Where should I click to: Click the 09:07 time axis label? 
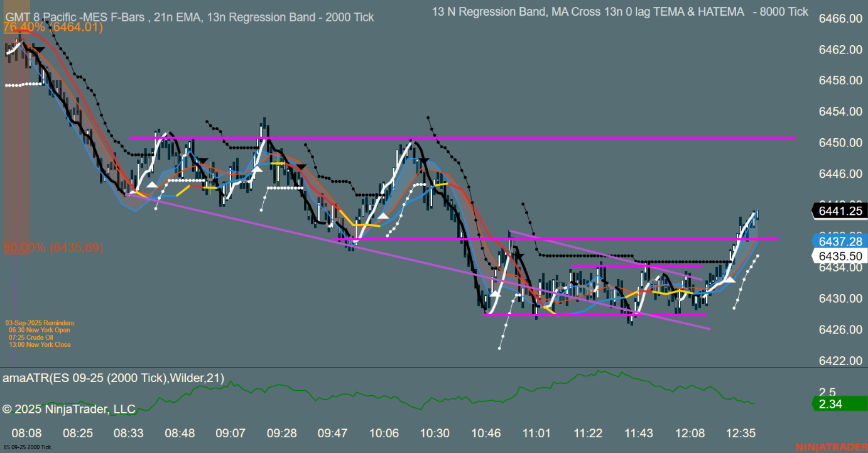pyautogui.click(x=231, y=434)
